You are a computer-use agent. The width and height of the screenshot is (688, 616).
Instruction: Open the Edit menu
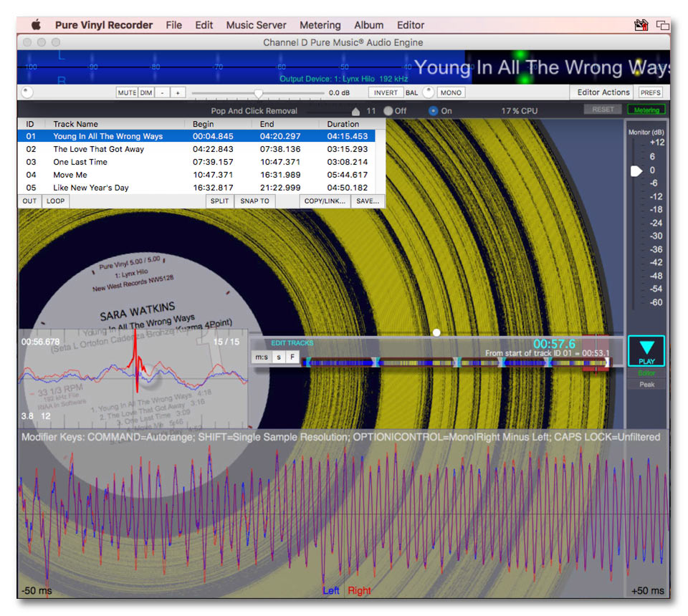point(204,25)
